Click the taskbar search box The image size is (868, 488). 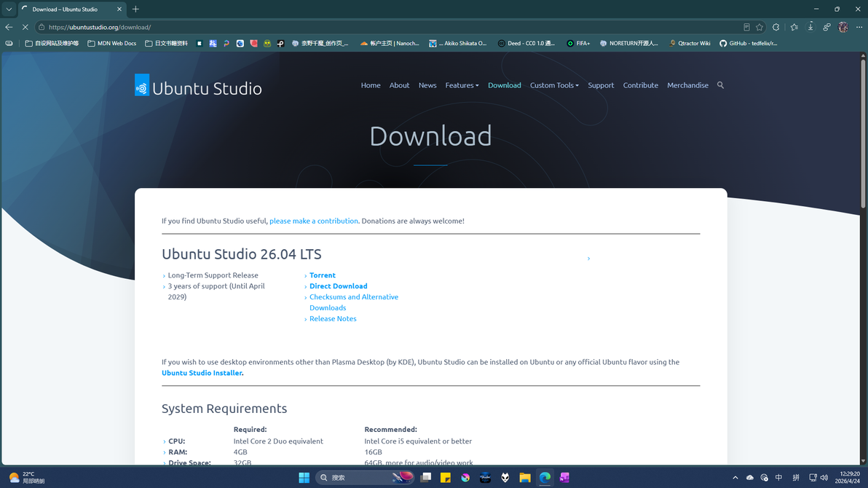364,478
